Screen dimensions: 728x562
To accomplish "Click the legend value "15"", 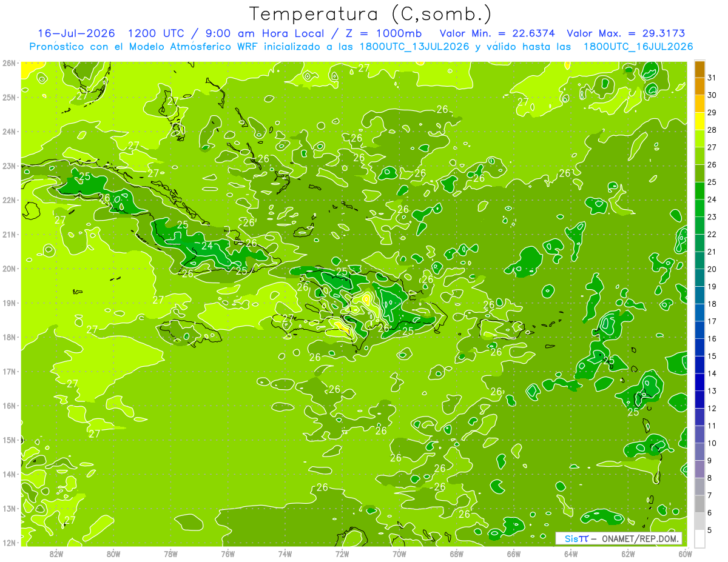I will coord(712,356).
